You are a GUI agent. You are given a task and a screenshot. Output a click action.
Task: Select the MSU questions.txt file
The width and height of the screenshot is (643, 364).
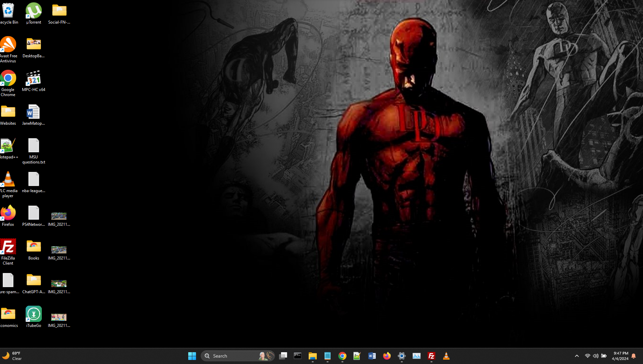point(34,151)
